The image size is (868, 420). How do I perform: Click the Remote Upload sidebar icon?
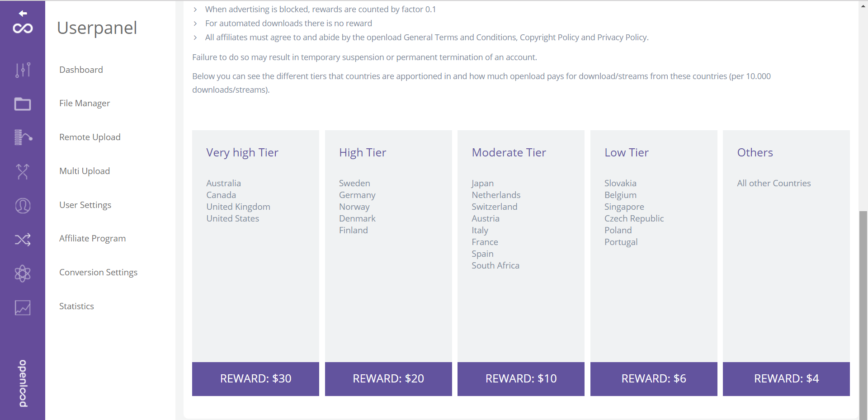tap(23, 137)
